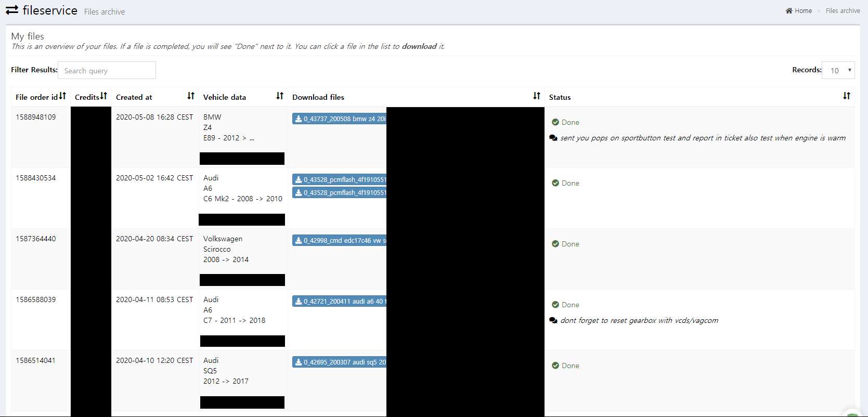
Task: Open the Records per page dropdown
Action: point(838,70)
